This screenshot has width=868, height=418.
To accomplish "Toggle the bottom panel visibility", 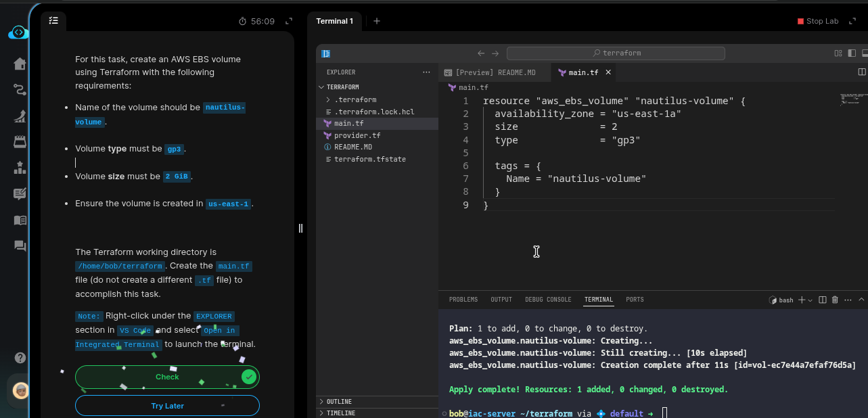I will [864, 53].
